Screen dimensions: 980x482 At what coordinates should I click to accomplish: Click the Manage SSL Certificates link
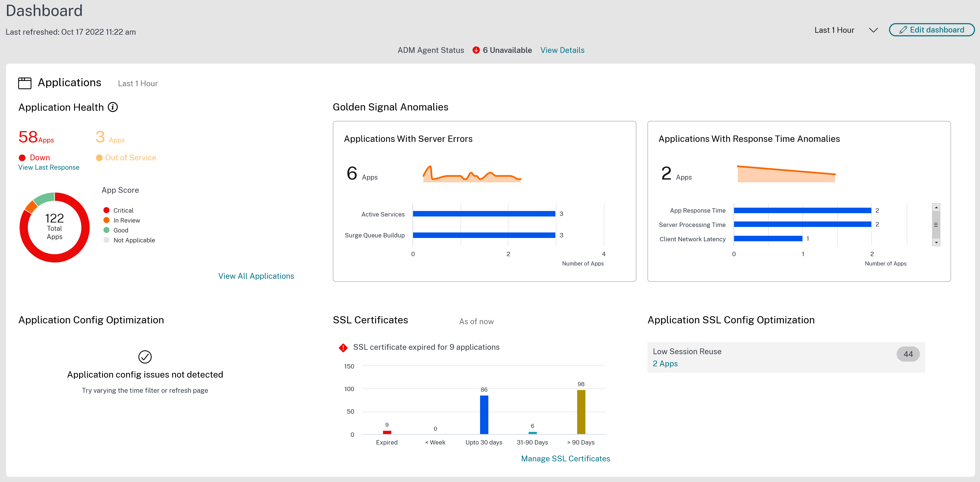565,458
